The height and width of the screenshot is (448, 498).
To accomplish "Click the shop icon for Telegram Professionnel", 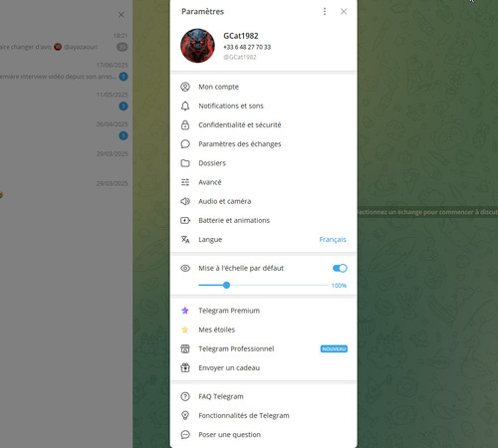I will [185, 348].
